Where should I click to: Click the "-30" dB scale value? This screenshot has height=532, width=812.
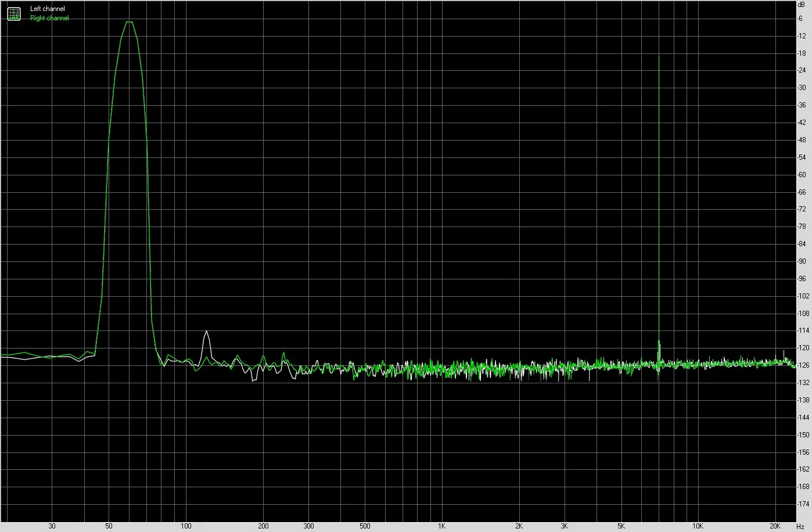(802, 88)
